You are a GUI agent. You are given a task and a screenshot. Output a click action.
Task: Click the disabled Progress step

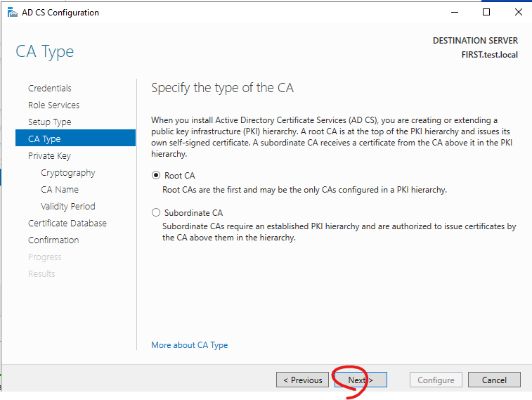tap(44, 257)
